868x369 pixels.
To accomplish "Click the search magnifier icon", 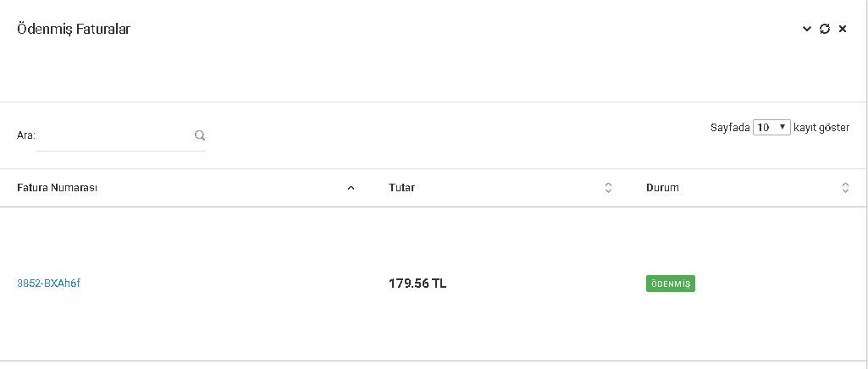I will (x=200, y=135).
